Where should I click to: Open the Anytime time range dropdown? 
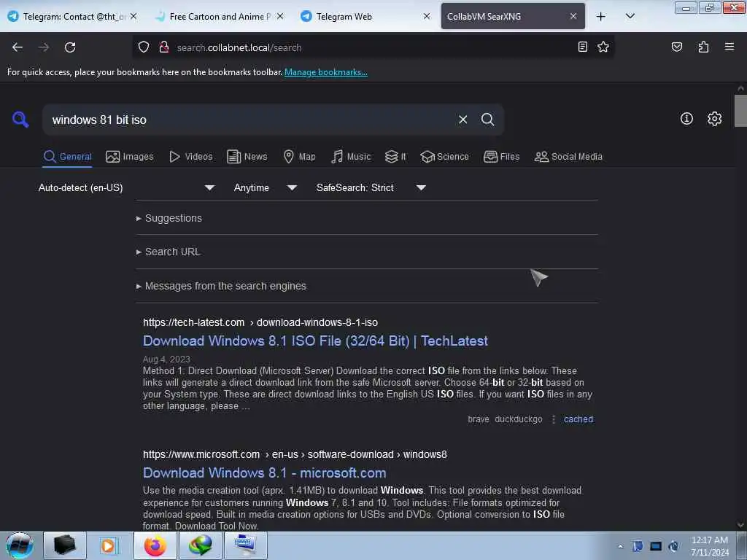266,187
